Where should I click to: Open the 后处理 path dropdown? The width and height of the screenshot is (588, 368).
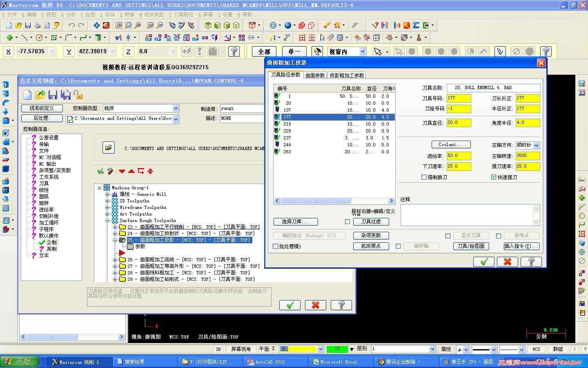[176, 119]
